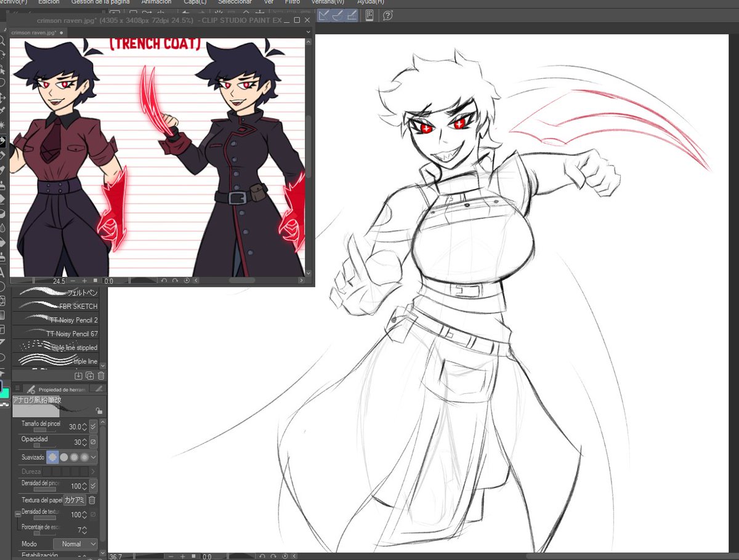This screenshot has width=739, height=560.
Task: Click the Tamaño del pincel value stepper
Action: pos(86,426)
